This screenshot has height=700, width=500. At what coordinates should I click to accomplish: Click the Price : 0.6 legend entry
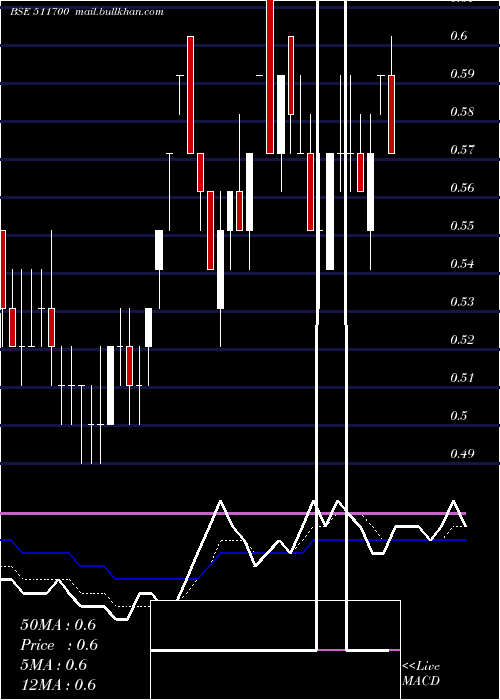click(59, 645)
